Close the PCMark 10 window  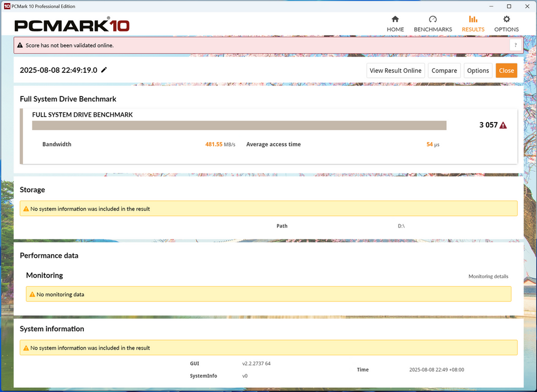(528, 6)
